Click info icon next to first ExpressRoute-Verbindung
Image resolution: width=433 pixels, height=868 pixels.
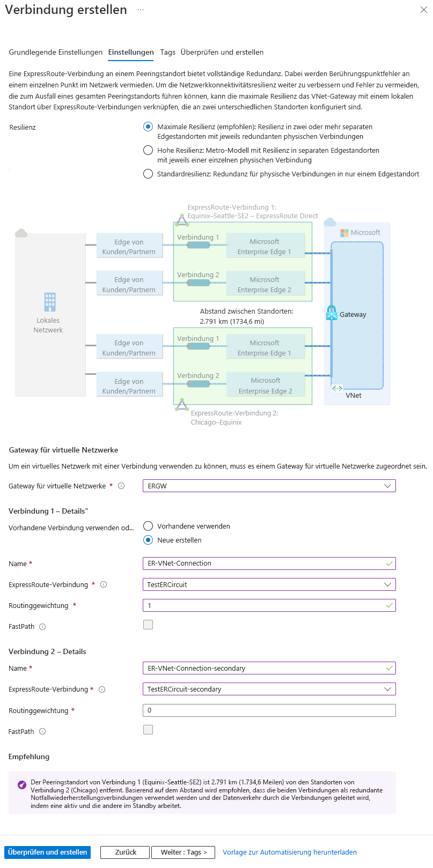coord(104,585)
